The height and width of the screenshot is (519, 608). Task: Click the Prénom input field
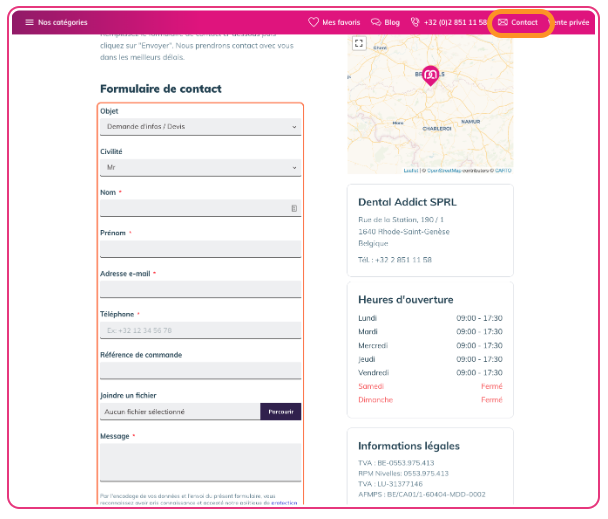pyautogui.click(x=200, y=249)
